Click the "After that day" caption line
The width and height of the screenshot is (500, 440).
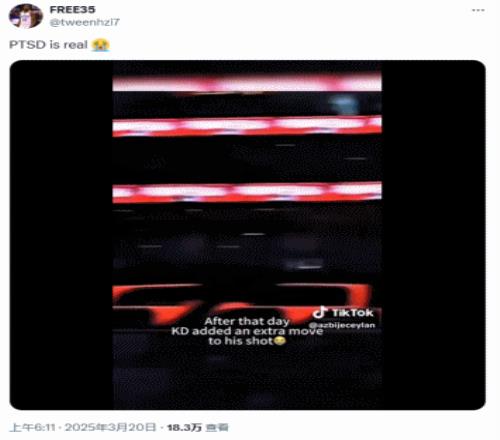[247, 321]
